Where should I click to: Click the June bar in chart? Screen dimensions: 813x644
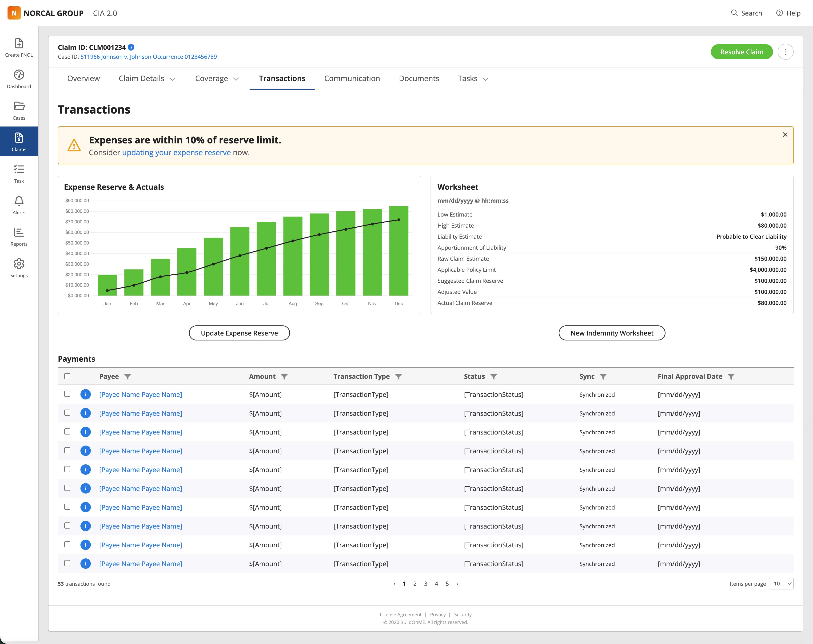pyautogui.click(x=240, y=261)
